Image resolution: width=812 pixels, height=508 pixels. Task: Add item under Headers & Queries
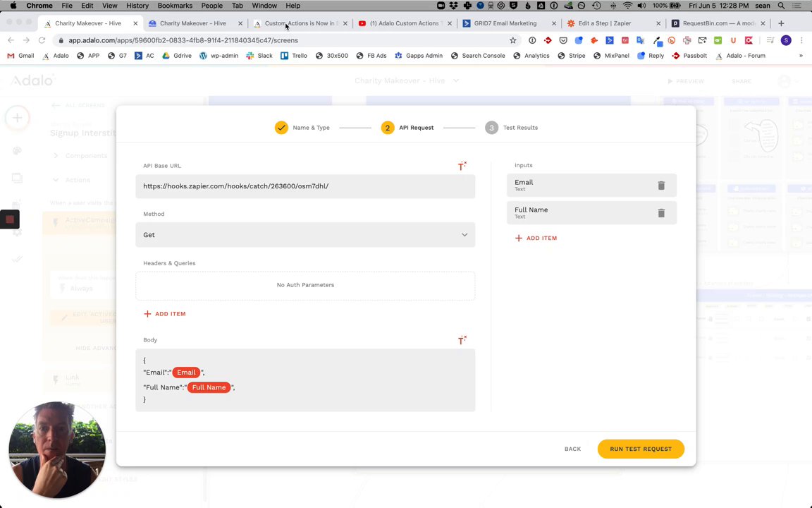click(x=165, y=314)
